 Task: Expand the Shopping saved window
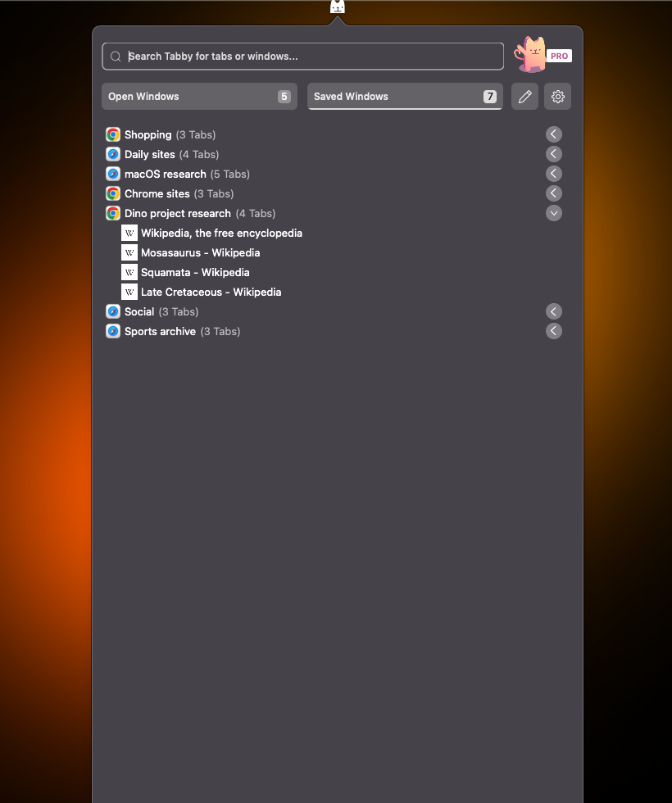(x=554, y=134)
